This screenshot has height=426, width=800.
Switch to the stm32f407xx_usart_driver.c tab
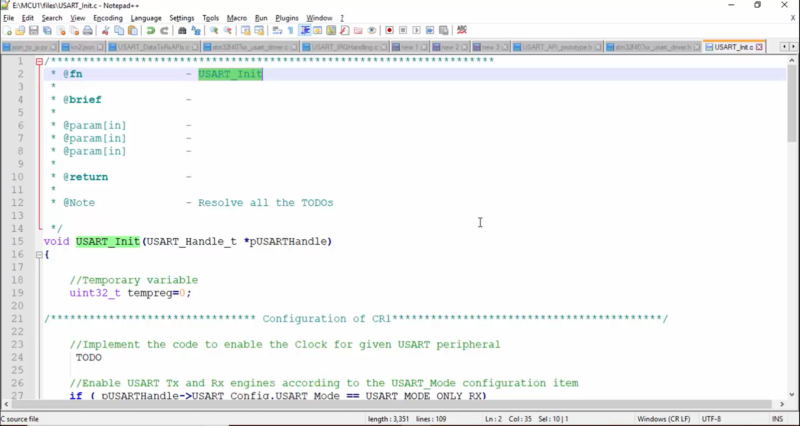coord(250,47)
